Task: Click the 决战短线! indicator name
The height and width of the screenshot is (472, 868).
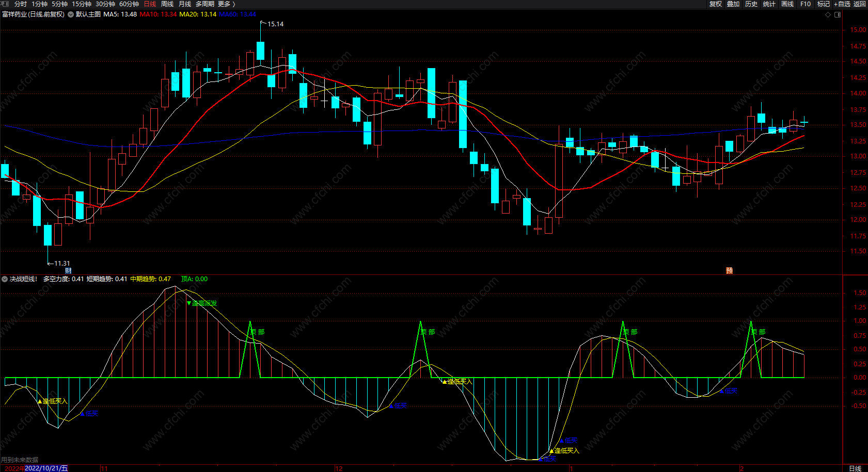Action: click(24, 279)
